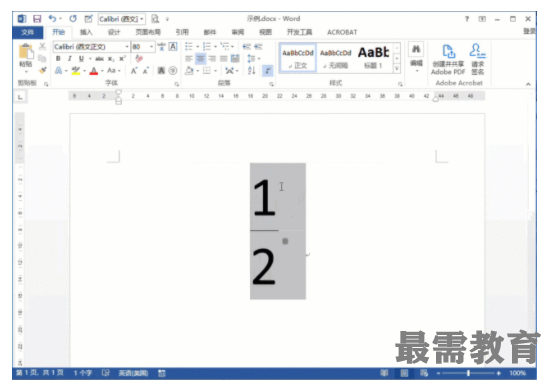547x387 pixels.
Task: Toggle Show/Hide paragraph marks
Action: pyautogui.click(x=268, y=71)
